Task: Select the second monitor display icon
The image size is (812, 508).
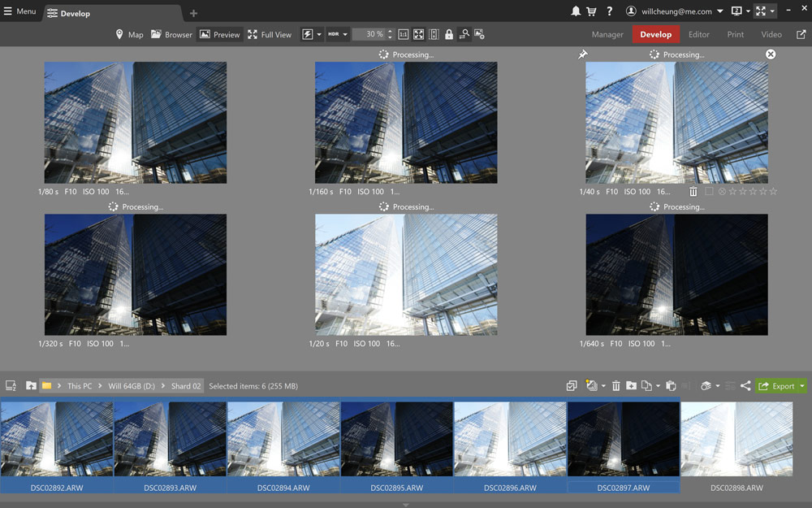Action: point(736,11)
